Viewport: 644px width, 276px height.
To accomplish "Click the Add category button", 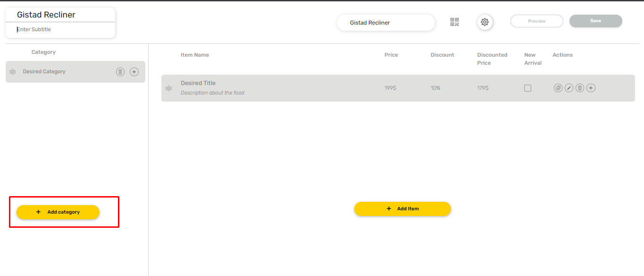I will coord(58,212).
